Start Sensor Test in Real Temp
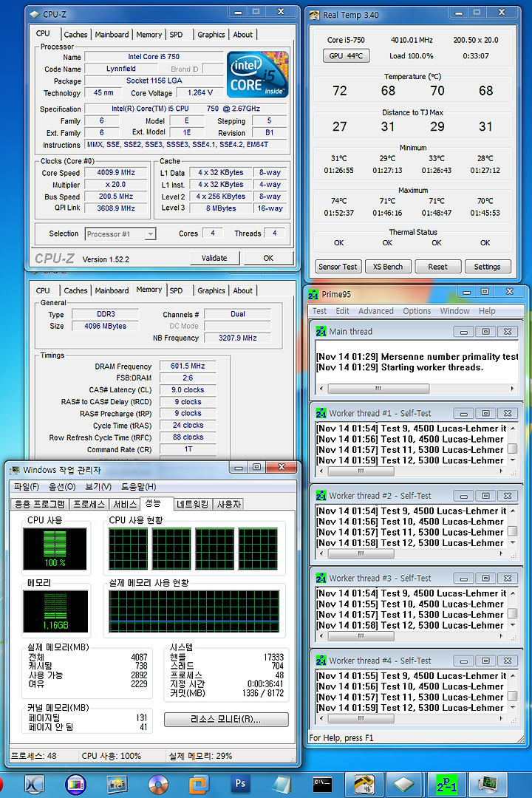Viewport: 532px width, 798px height. point(338,267)
